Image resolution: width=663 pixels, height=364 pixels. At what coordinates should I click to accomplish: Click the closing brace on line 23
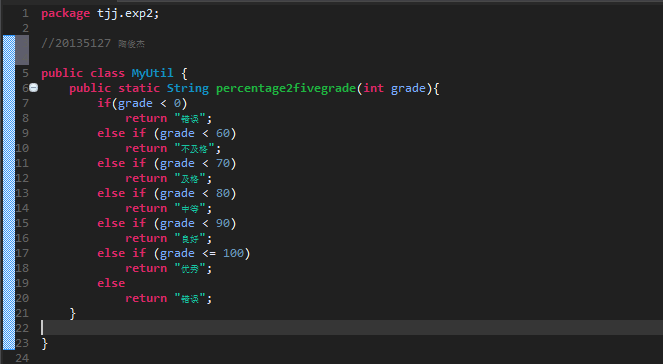(x=45, y=343)
